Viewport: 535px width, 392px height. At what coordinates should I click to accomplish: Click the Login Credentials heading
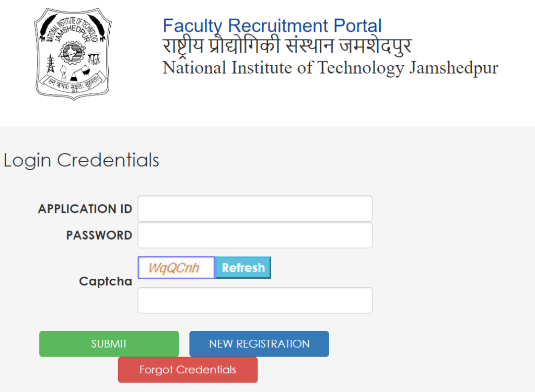click(x=81, y=160)
